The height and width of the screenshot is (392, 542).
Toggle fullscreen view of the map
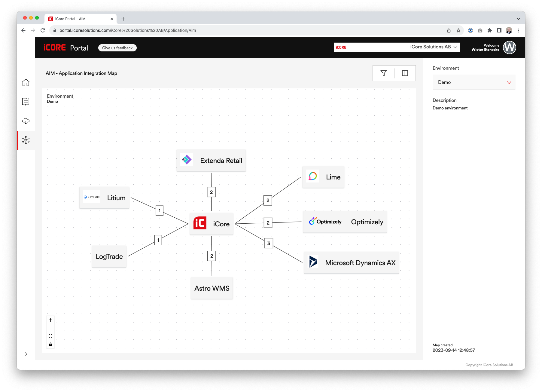coord(50,336)
